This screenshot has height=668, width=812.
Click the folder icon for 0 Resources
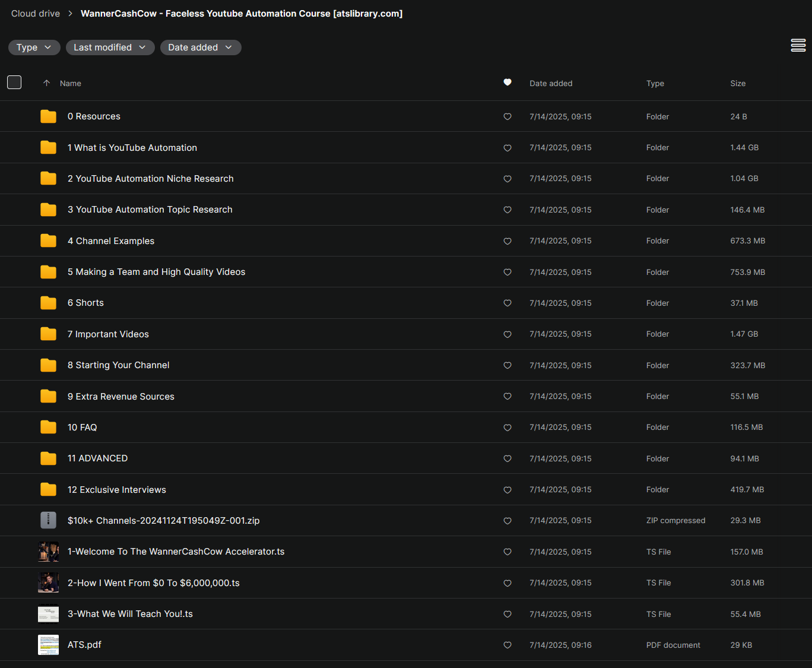(48, 116)
